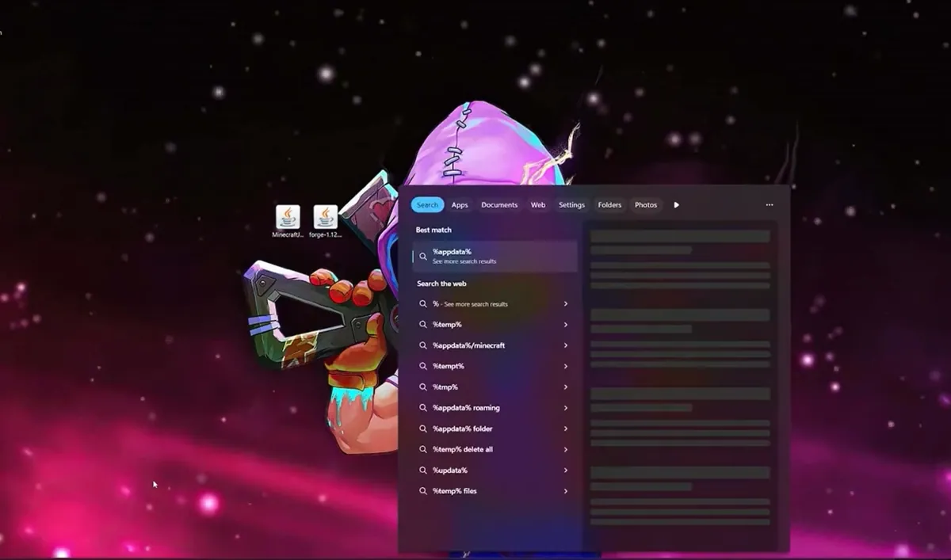Click search icon next to '%appdata% roaming'
The width and height of the screenshot is (951, 560).
[423, 408]
